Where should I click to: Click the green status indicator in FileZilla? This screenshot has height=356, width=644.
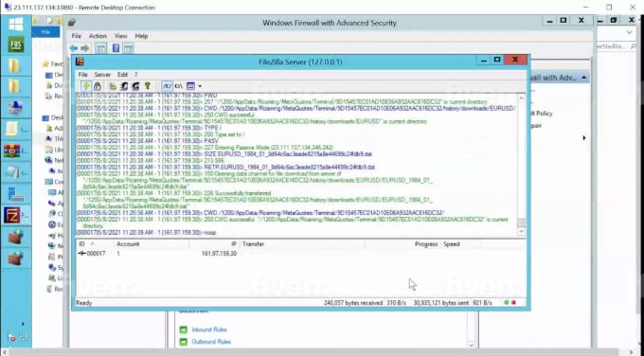tap(507, 303)
